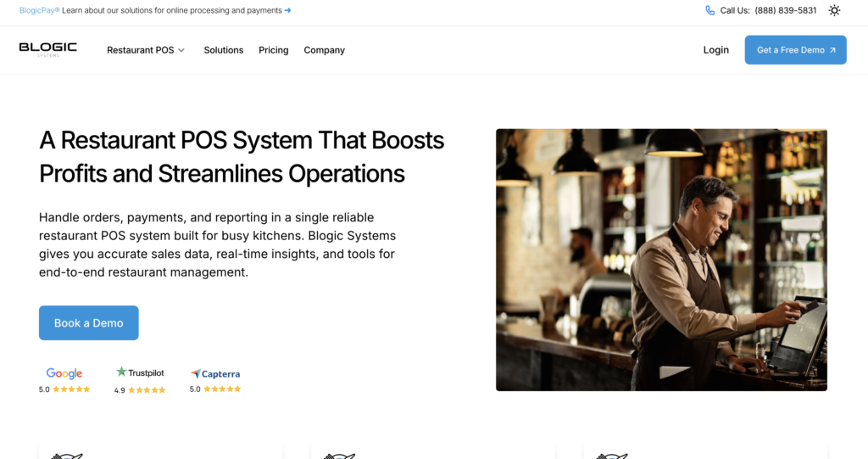
Task: Expand the Restaurant POS dropdown menu
Action: tap(146, 50)
